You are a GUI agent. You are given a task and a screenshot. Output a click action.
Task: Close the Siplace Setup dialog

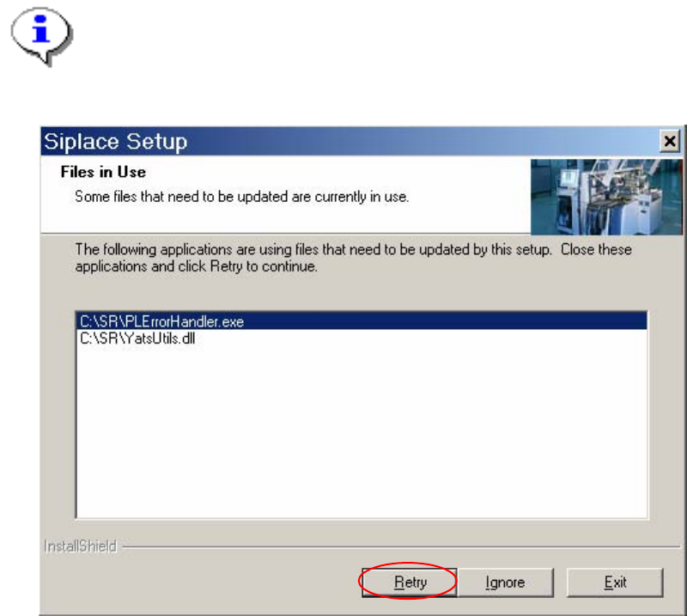[x=670, y=141]
